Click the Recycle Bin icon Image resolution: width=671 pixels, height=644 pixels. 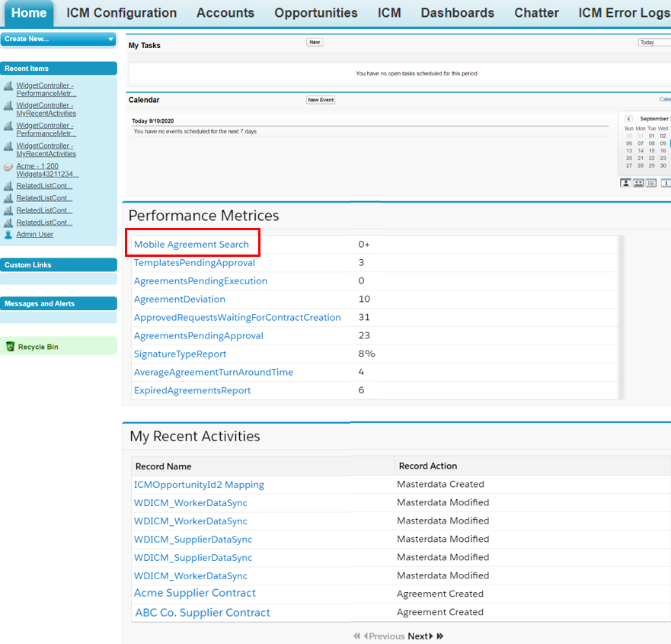coord(10,347)
